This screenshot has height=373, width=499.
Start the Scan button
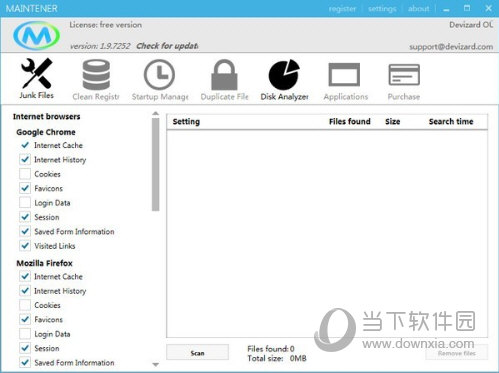click(x=197, y=353)
